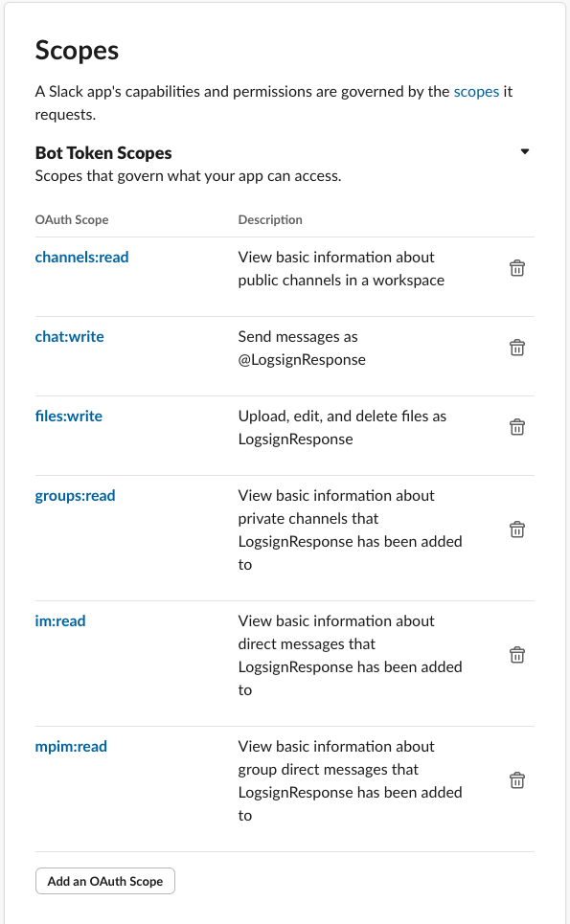The height and width of the screenshot is (924, 570).
Task: Click the Add an OAuth Scope button
Action: pyautogui.click(x=105, y=881)
